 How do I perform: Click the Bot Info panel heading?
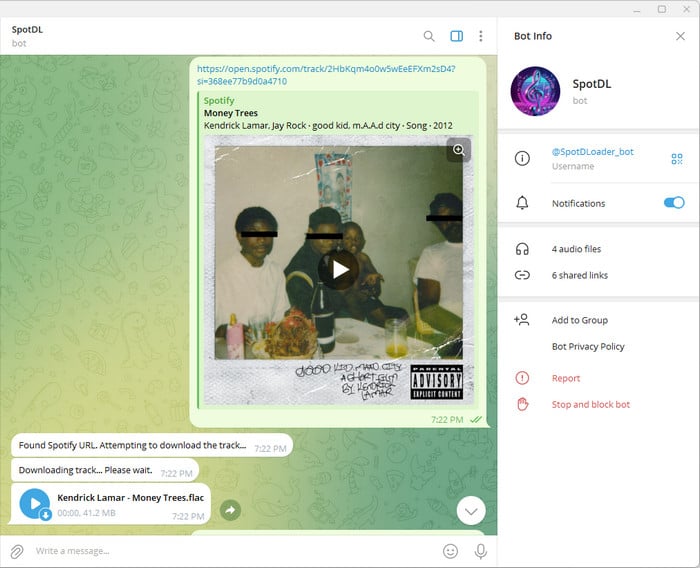click(x=533, y=36)
